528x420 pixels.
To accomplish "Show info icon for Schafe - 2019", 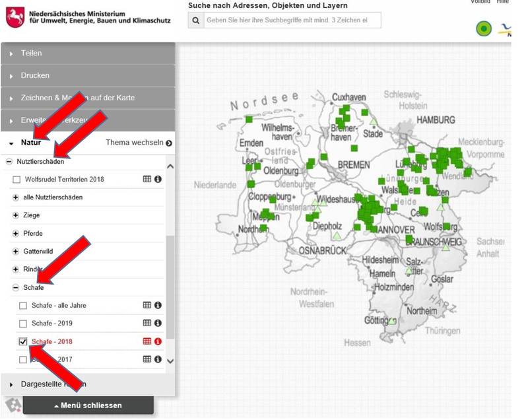I will point(158,324).
